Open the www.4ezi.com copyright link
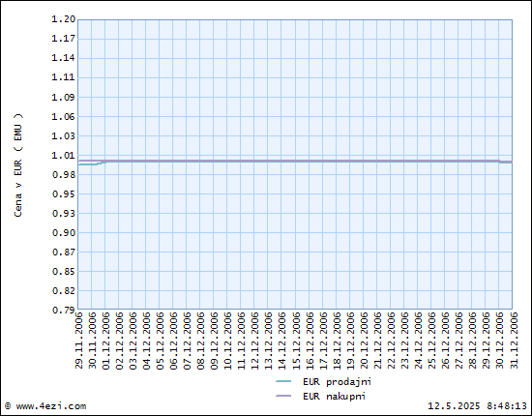532x416 pixels. (45, 406)
